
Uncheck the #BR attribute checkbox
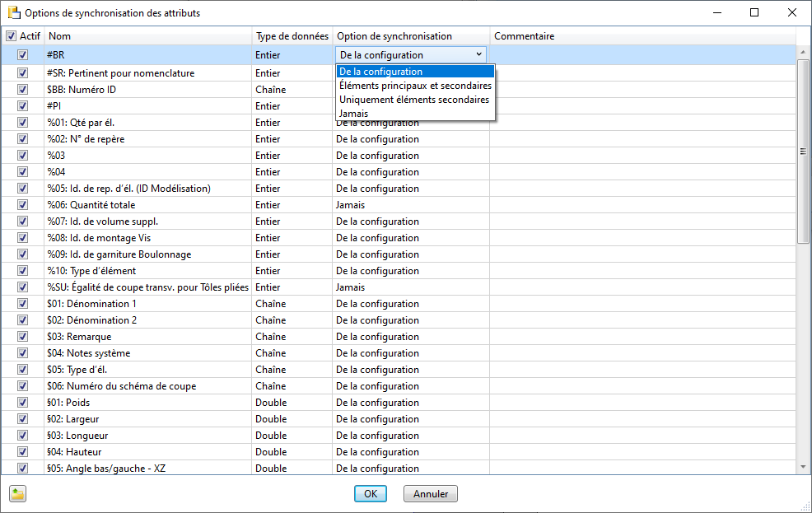tap(23, 55)
